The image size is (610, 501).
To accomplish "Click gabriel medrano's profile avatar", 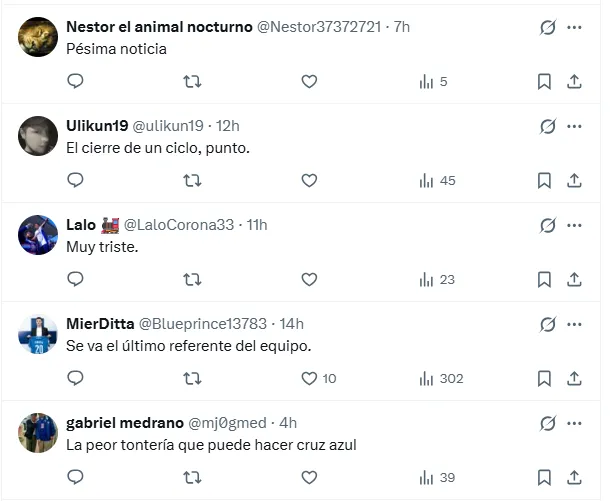I will pyautogui.click(x=38, y=433).
